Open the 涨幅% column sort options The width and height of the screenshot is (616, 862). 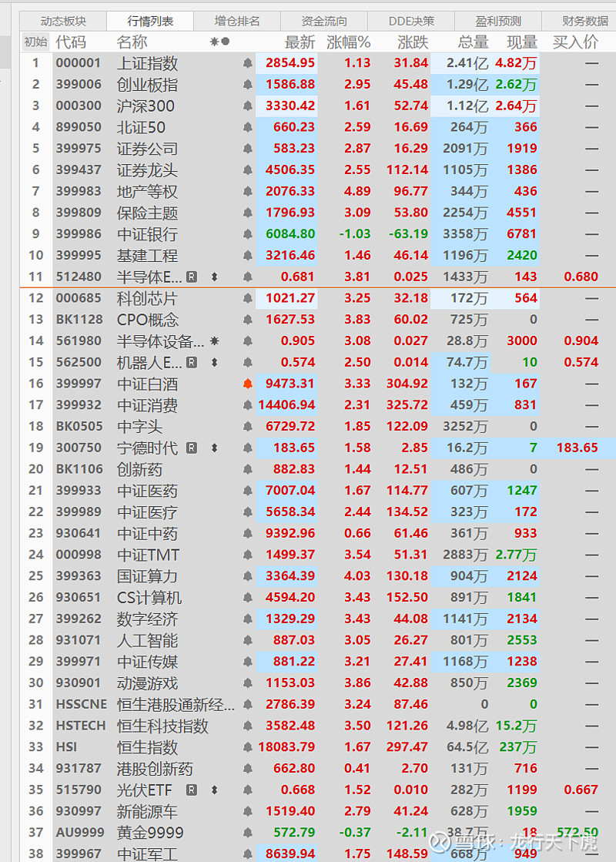348,42
